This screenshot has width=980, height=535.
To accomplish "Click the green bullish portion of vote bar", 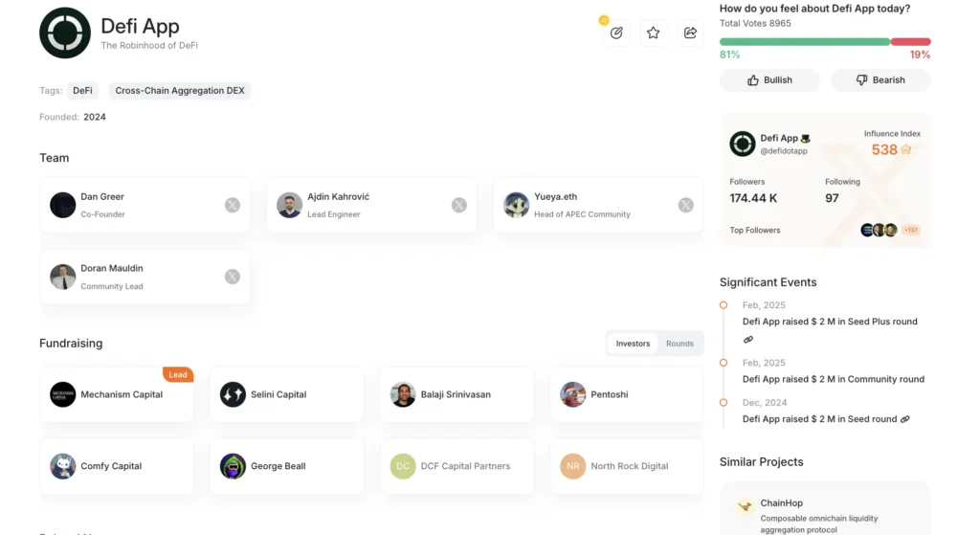I will (804, 42).
